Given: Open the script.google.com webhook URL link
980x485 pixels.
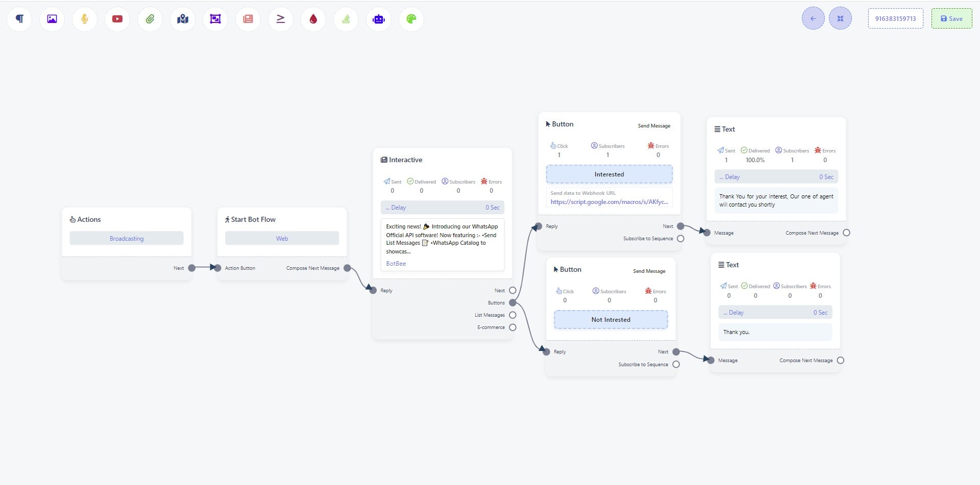Looking at the screenshot, I should click(609, 202).
